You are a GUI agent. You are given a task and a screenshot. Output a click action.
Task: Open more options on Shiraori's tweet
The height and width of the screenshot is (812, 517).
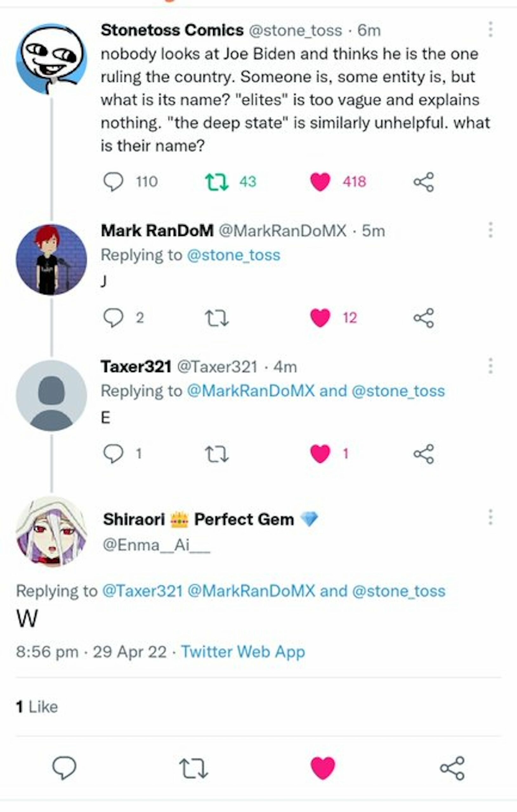(x=490, y=517)
